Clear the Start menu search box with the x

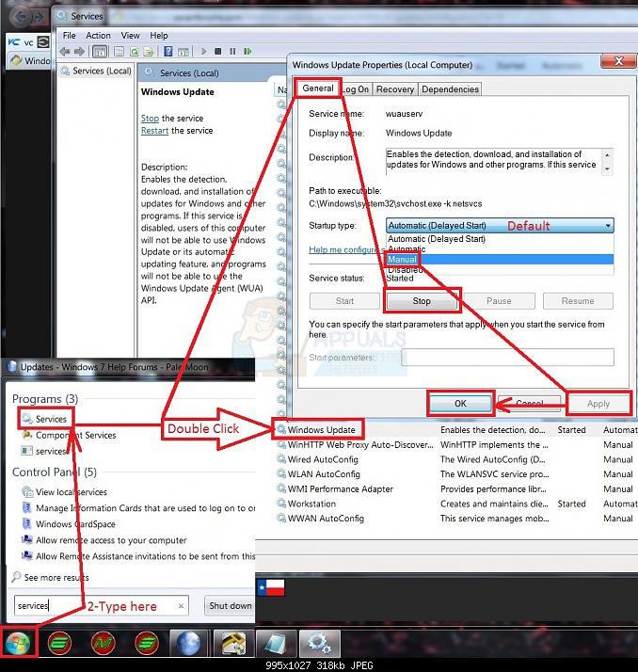181,605
